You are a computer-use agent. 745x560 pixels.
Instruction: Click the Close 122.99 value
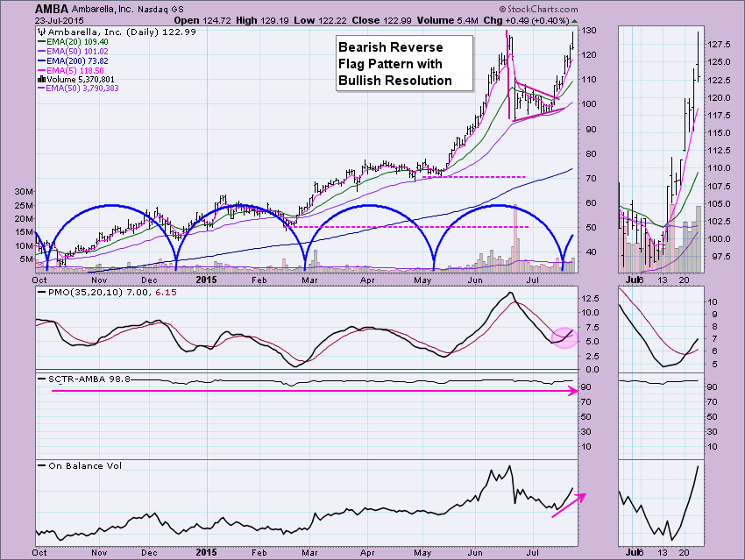point(381,20)
